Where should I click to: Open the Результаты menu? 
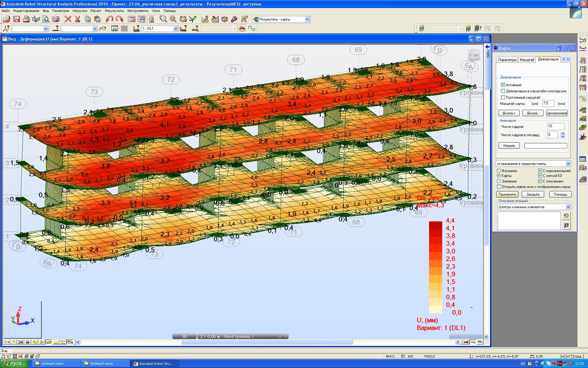114,11
